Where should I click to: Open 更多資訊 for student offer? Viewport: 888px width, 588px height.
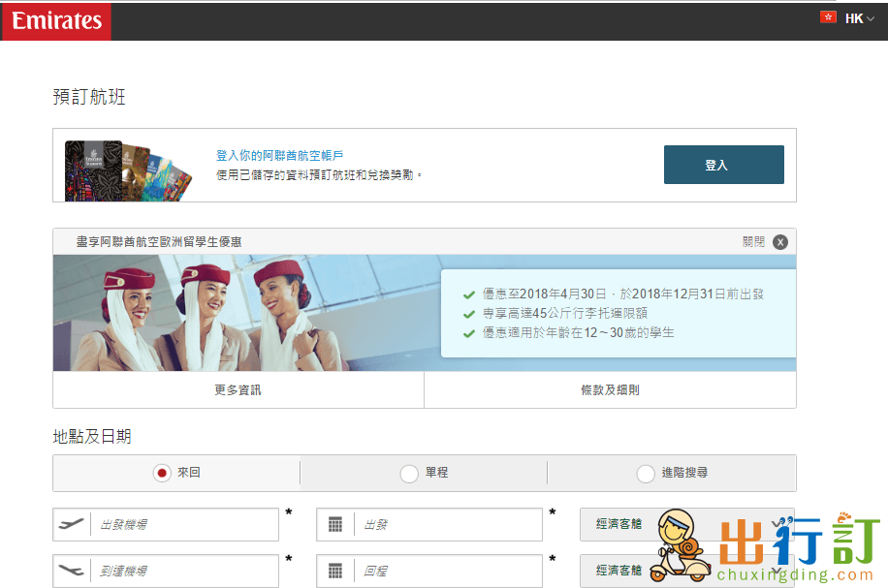[238, 390]
